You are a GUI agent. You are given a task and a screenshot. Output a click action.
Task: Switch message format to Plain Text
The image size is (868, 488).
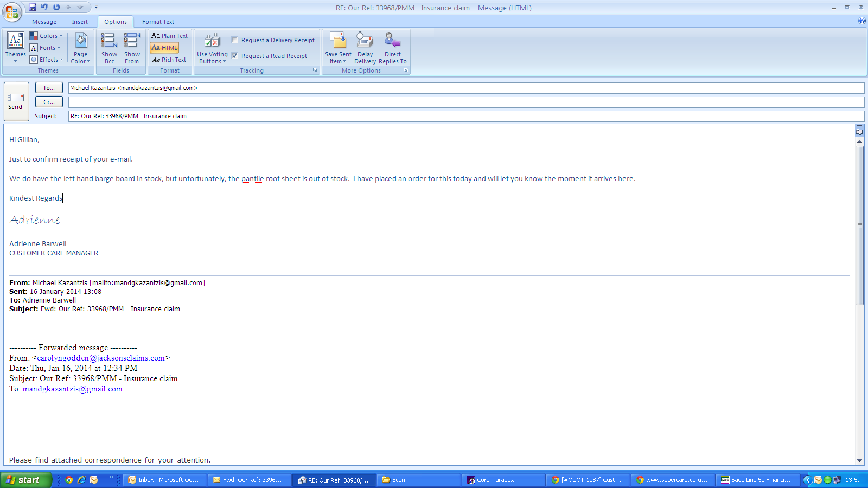[169, 36]
